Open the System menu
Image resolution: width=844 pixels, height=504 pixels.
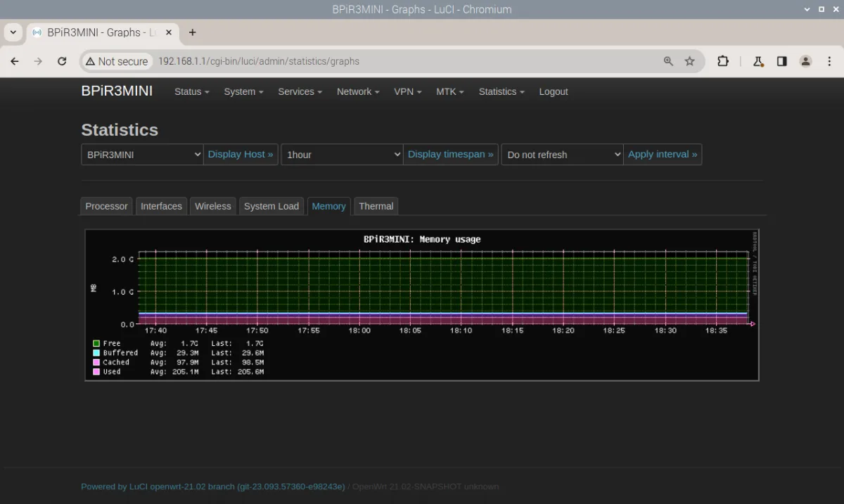[243, 91]
